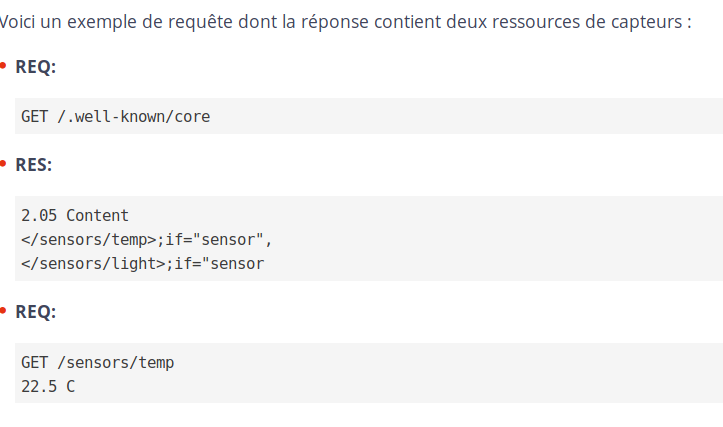Click GET in the .well-known/core request
This screenshot has height=427, width=723.
35,117
